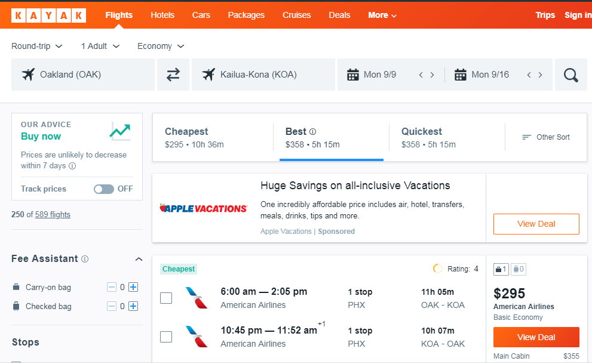Click info icon after 'within 7 days'
This screenshot has width=592, height=364.
pos(72,166)
